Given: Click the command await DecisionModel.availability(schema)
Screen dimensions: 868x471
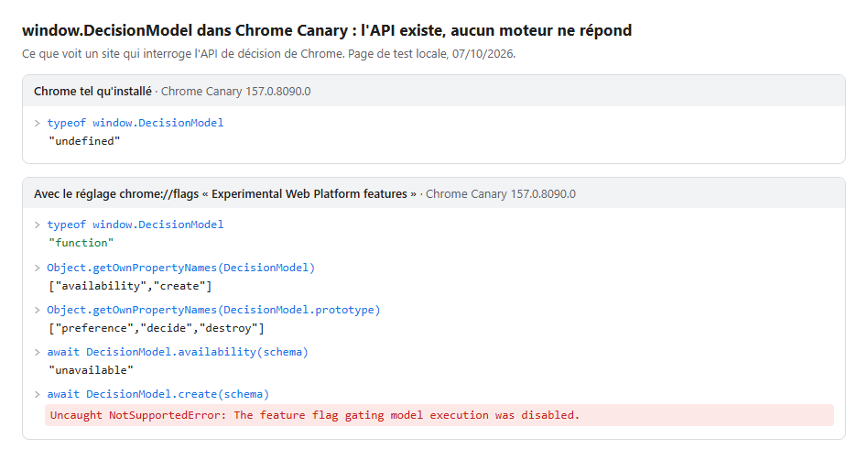Looking at the screenshot, I should click(x=177, y=352).
